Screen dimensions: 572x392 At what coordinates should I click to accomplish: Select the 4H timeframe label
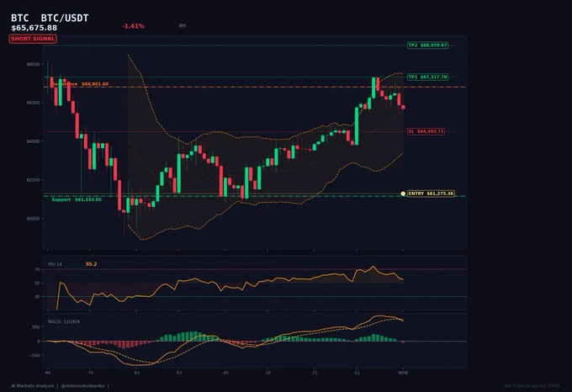tap(182, 25)
